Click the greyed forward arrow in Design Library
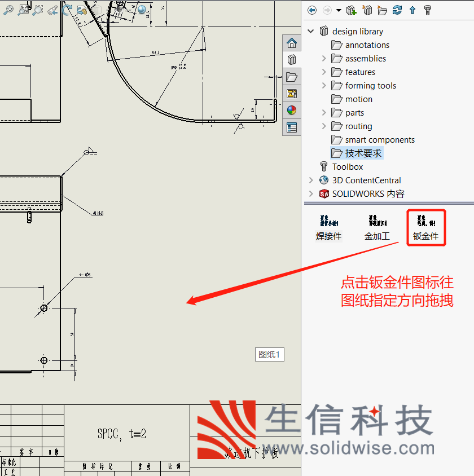This screenshot has width=474, height=476. 327,10
